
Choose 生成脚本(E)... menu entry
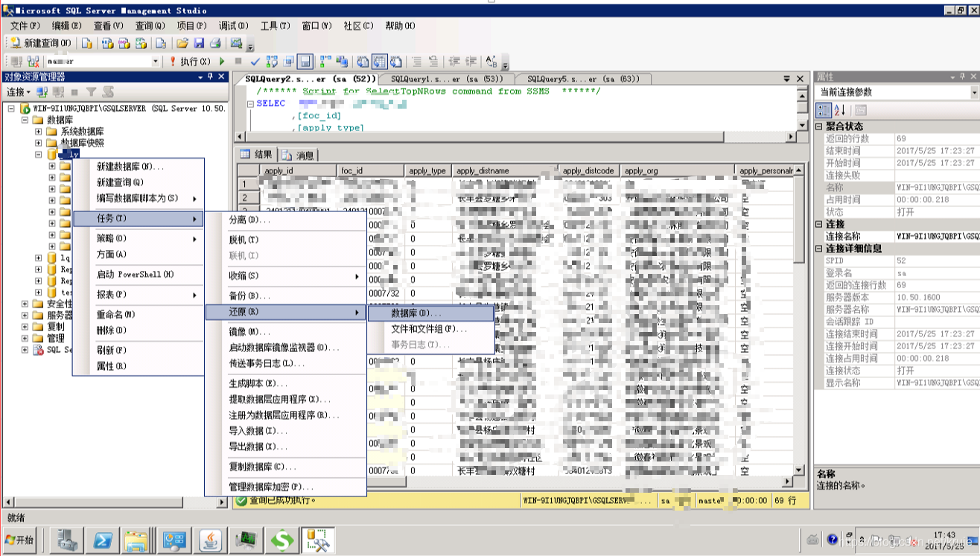coord(287,383)
